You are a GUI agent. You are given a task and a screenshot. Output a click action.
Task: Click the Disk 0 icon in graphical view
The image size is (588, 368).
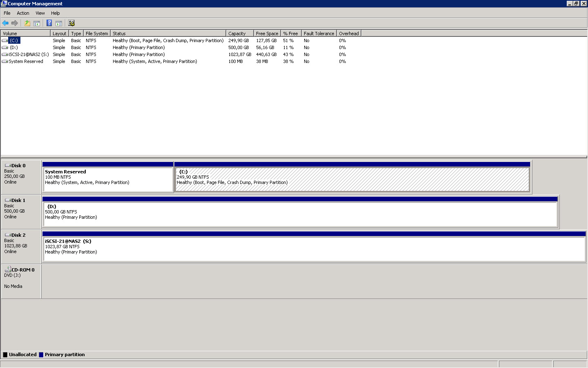pos(8,166)
